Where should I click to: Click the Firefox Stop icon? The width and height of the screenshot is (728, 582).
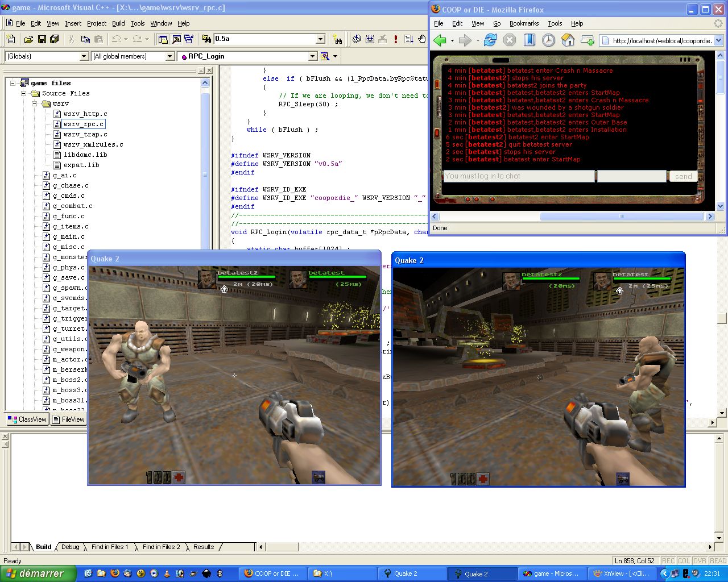click(x=510, y=40)
